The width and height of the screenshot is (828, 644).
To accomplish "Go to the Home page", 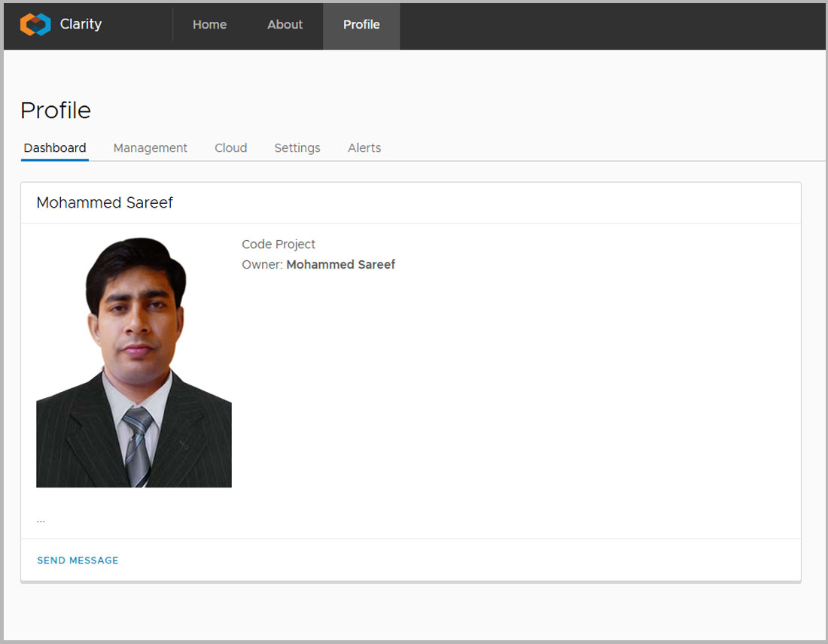I will pos(209,25).
